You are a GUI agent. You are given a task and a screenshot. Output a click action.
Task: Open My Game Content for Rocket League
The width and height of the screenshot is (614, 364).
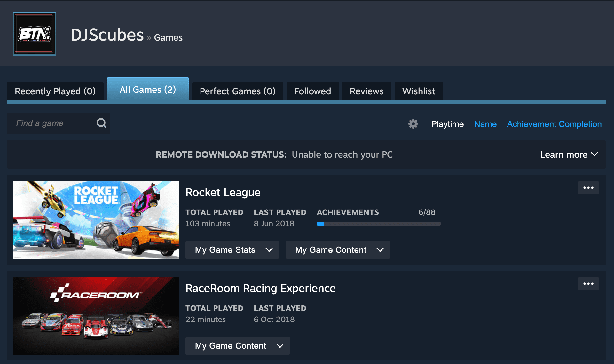(x=337, y=250)
